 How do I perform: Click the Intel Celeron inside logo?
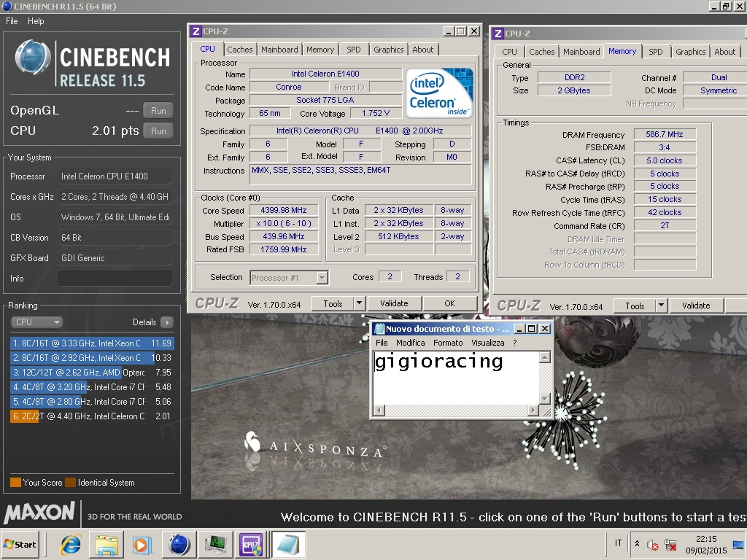[x=440, y=93]
